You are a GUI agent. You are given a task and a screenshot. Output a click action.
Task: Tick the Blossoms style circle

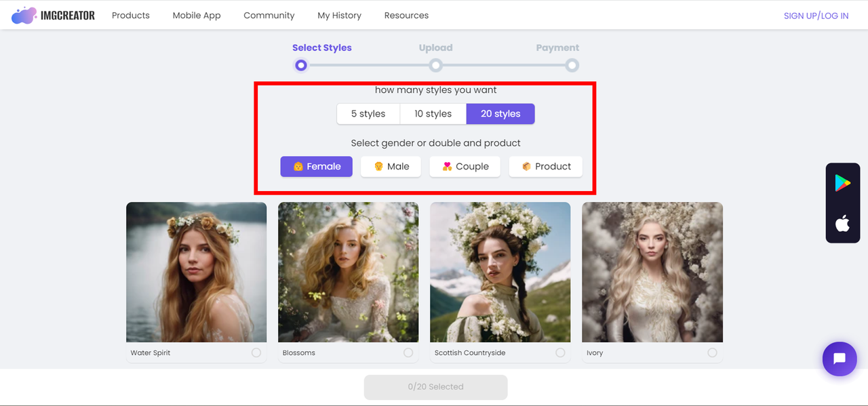click(x=408, y=352)
